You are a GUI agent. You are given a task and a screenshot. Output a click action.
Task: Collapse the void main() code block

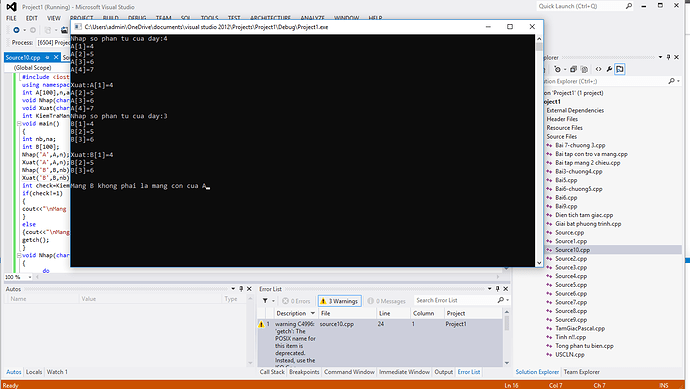click(19, 124)
